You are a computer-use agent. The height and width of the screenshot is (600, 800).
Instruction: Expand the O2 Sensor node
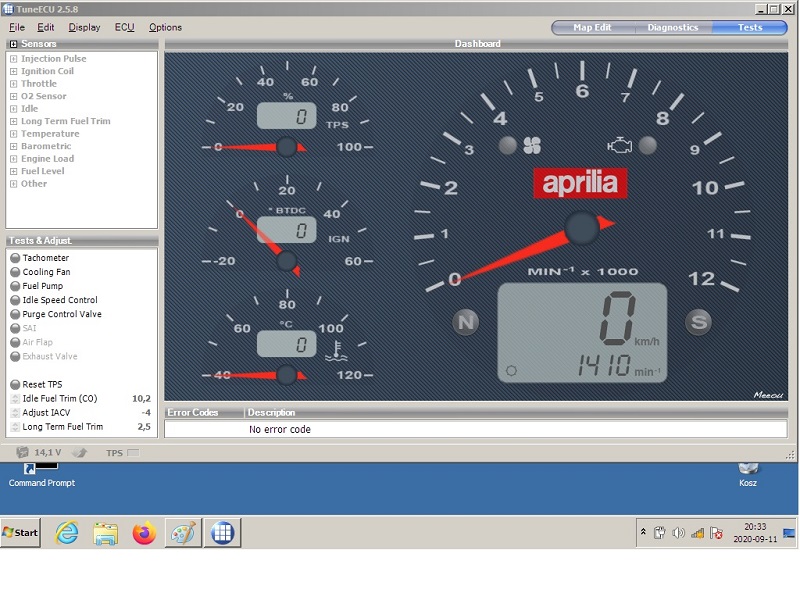click(x=14, y=96)
